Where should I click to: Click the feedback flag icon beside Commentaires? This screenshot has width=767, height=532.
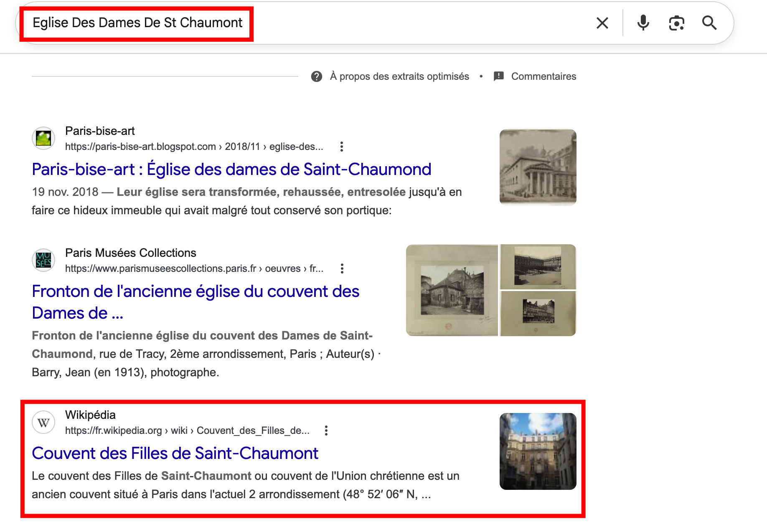click(x=498, y=76)
